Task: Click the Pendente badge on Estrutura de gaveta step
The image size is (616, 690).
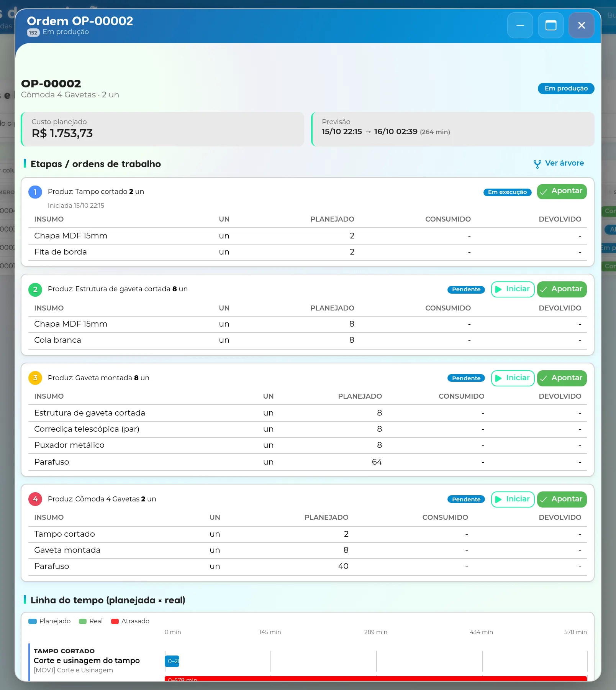Action: 466,289
